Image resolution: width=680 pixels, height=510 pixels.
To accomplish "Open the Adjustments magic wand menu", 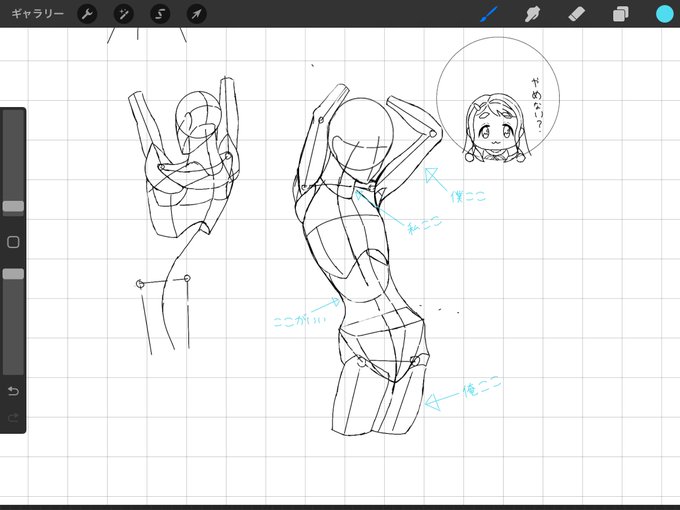I will coord(124,14).
